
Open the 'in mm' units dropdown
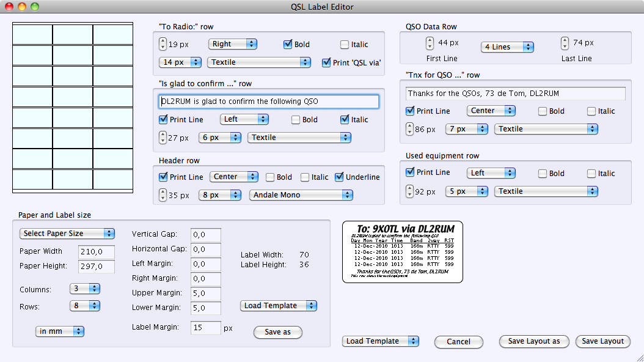tap(60, 331)
